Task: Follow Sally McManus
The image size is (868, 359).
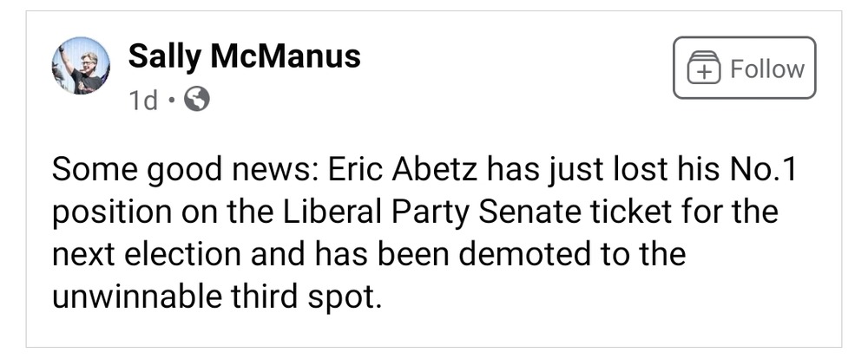Action: coord(744,68)
